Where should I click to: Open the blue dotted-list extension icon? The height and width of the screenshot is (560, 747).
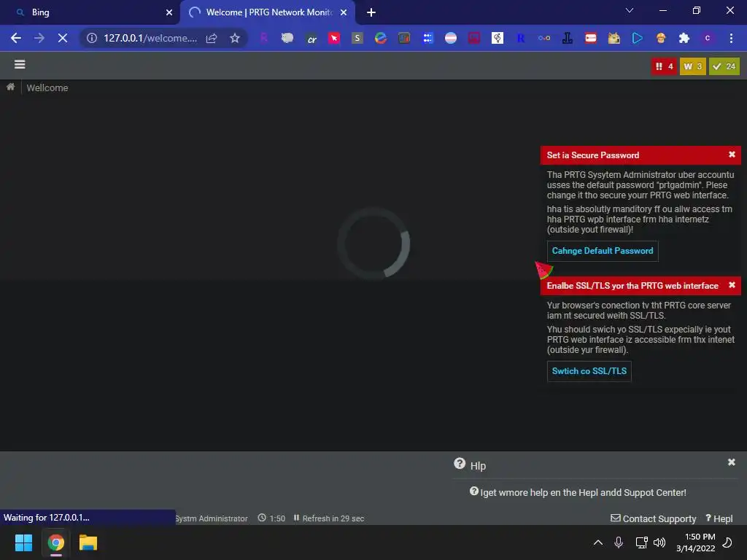pos(427,38)
